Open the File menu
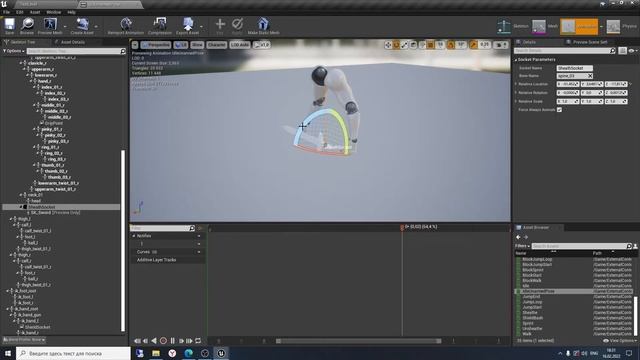 [7, 12]
